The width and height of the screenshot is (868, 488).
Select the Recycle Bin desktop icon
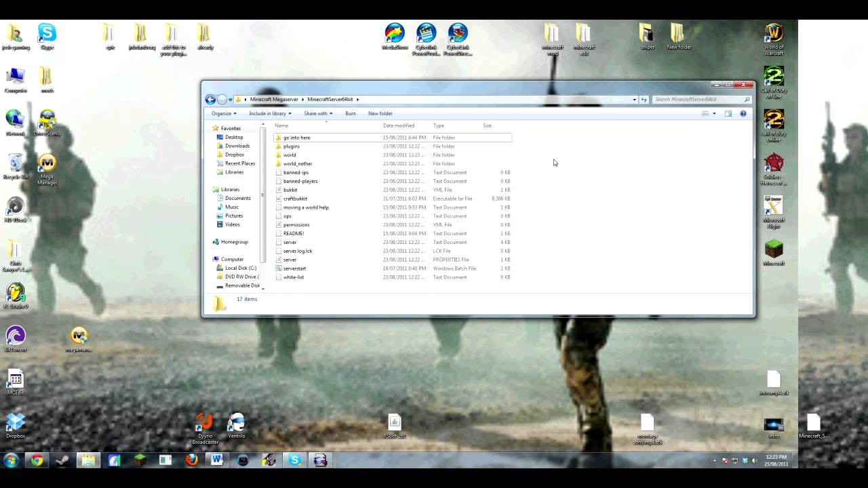[16, 167]
